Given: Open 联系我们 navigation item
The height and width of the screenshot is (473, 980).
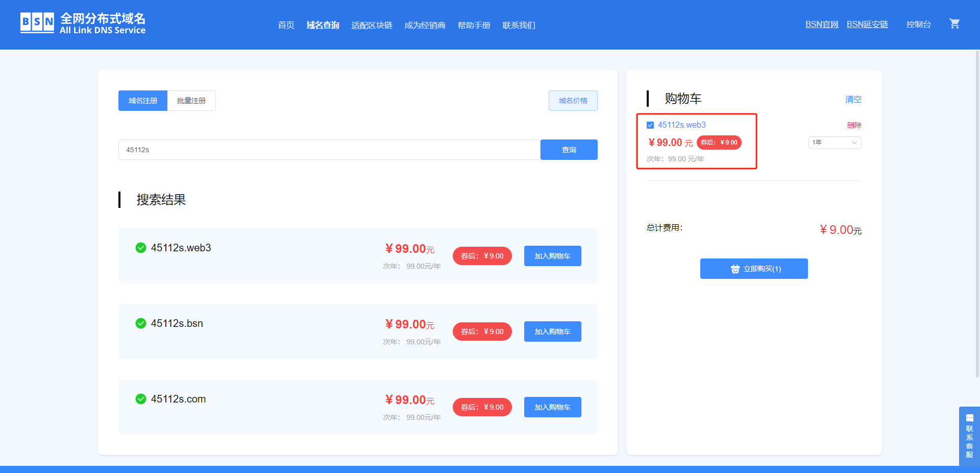Looking at the screenshot, I should [x=519, y=25].
